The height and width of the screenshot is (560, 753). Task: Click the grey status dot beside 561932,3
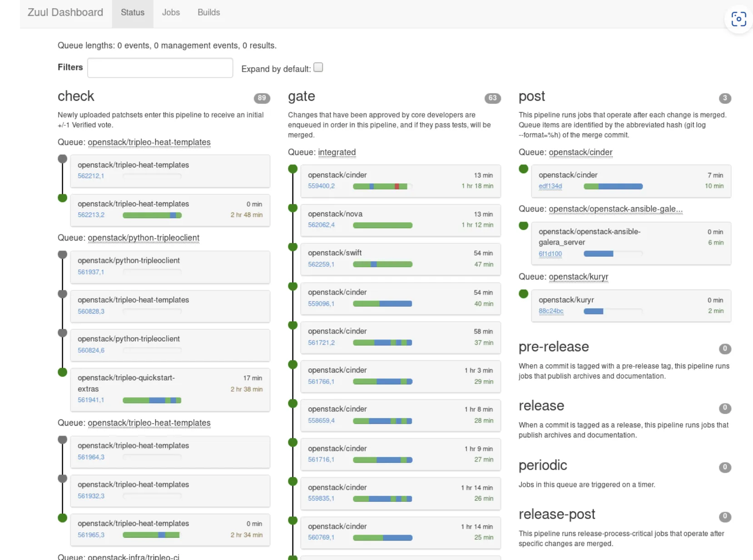(63, 479)
